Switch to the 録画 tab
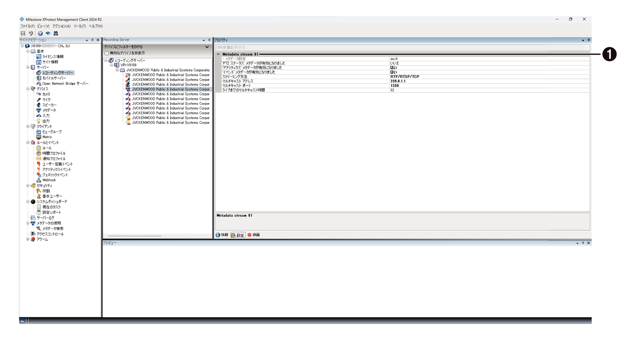Viewport: 644px width, 340px height. (x=254, y=235)
